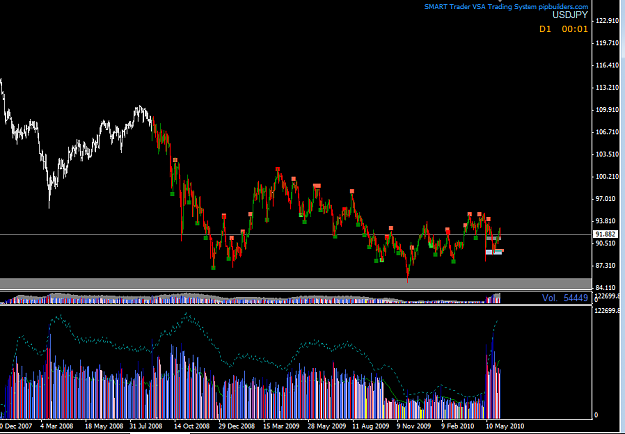This screenshot has height=434, width=625.
Task: Click the 106.710 price axis label
Action: click(607, 132)
